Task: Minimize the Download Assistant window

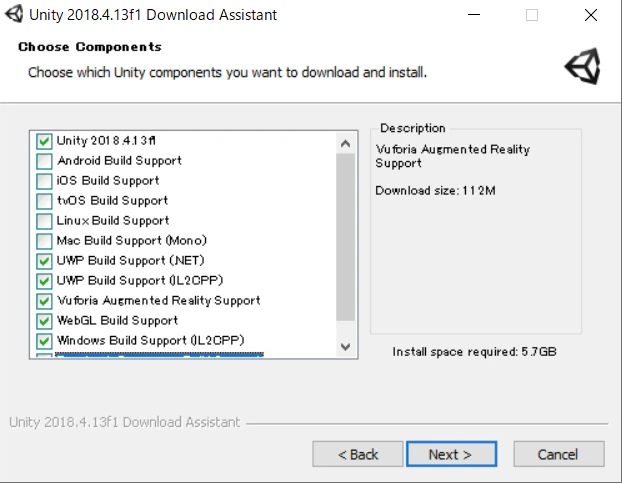Action: (x=474, y=15)
